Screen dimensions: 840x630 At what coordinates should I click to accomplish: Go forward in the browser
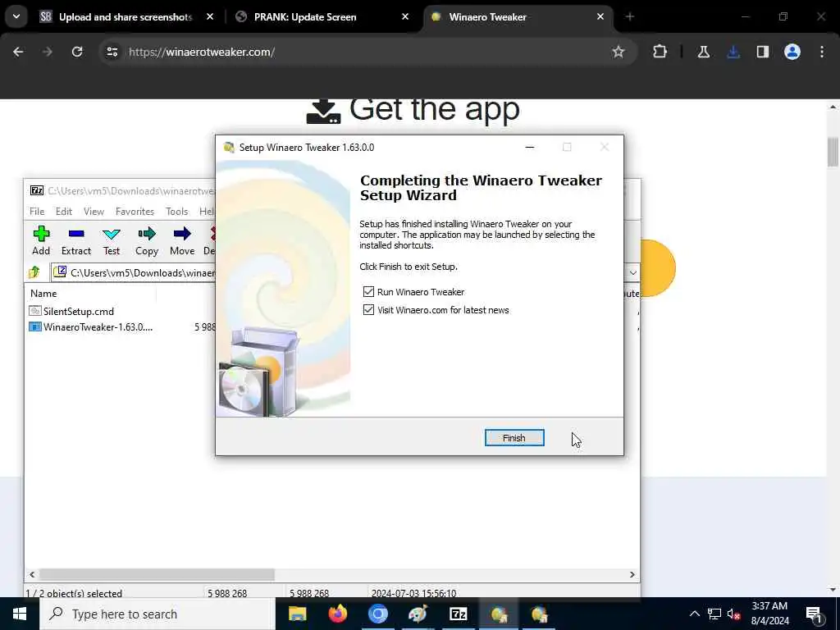(48, 52)
